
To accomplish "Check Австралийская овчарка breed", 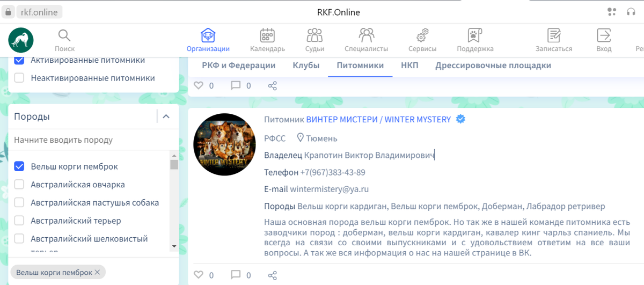I will [19, 185].
